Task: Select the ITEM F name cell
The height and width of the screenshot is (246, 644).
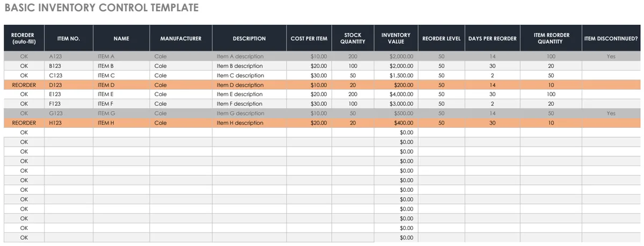Action: pos(121,104)
